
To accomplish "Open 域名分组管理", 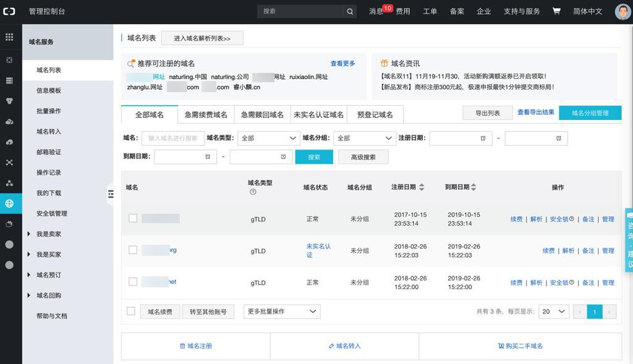I will tap(590, 113).
